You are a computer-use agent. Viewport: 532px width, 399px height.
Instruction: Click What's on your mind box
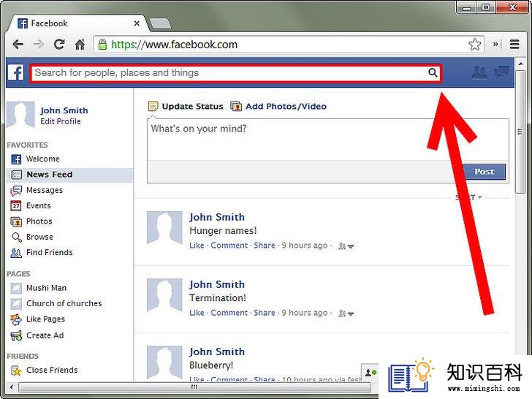327,140
